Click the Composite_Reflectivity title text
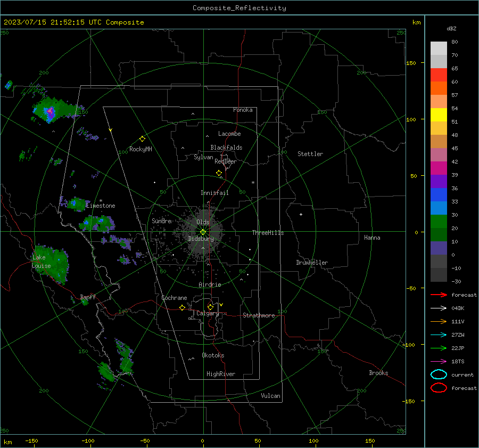This screenshot has width=479, height=448. pyautogui.click(x=240, y=8)
